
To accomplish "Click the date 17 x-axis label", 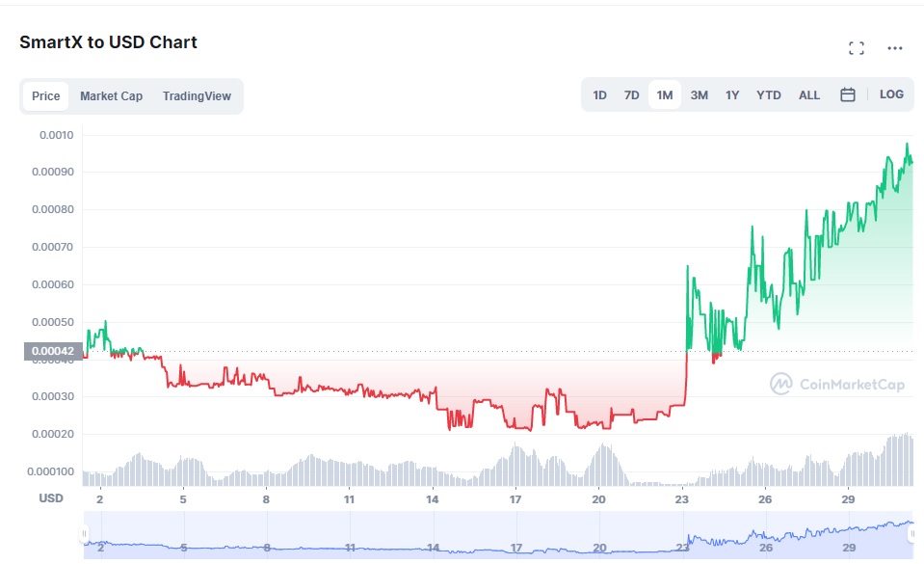I will [x=515, y=499].
